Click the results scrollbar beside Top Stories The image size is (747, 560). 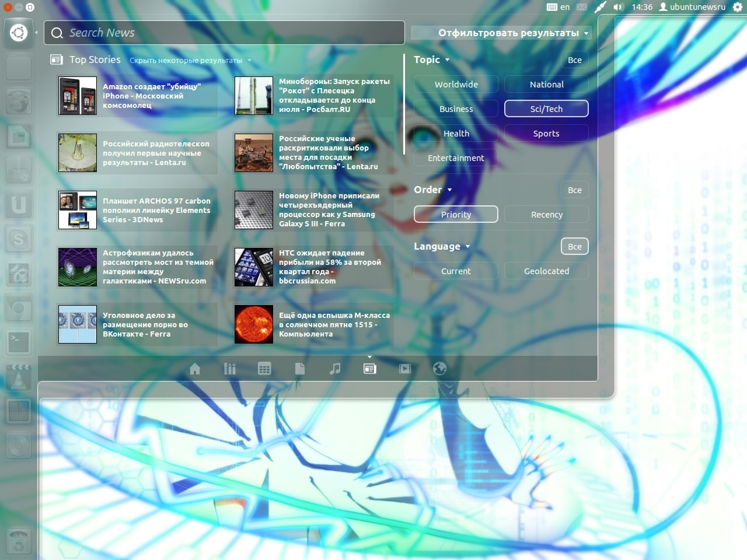404,104
